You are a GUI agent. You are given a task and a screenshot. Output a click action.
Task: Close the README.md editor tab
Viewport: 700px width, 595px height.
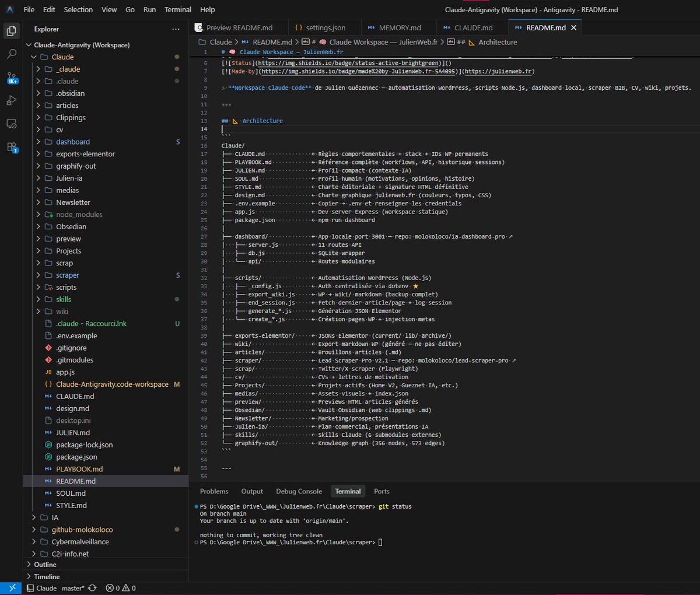click(573, 27)
